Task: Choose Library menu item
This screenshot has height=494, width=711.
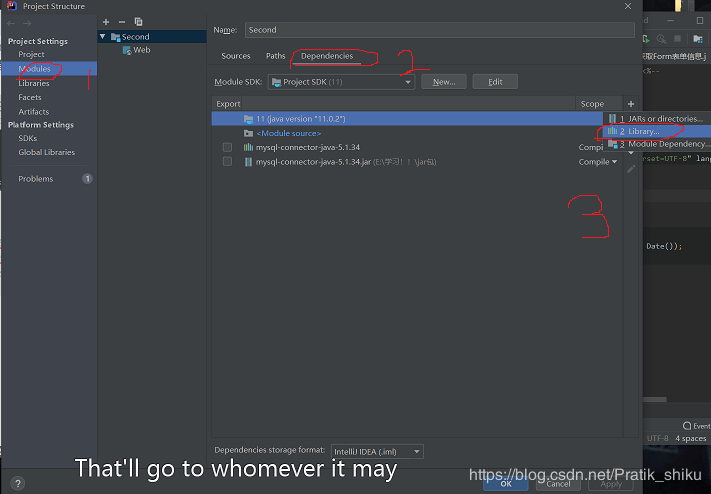Action: click(657, 131)
